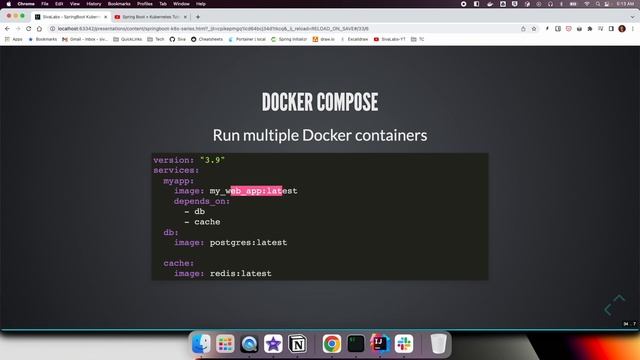The image size is (640, 360).
Task: Switch to the Spring Boot + Kubernetes YouTube tab
Action: pos(150,17)
